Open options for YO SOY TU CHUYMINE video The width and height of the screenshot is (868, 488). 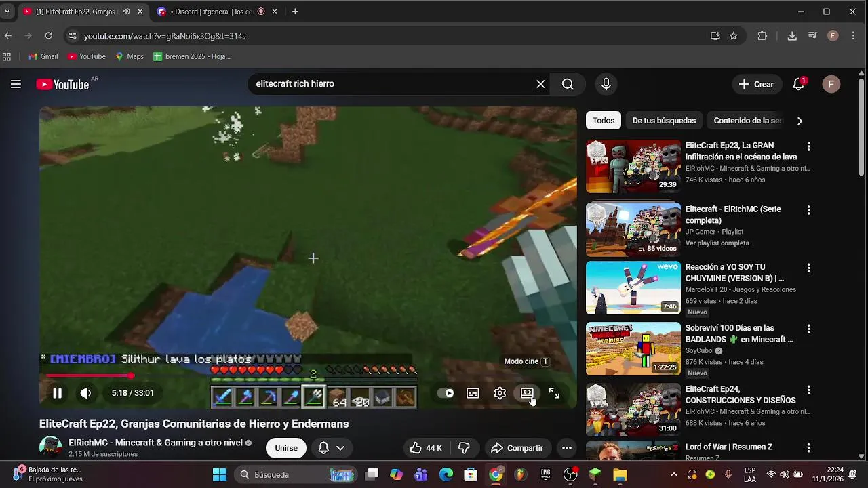point(808,268)
